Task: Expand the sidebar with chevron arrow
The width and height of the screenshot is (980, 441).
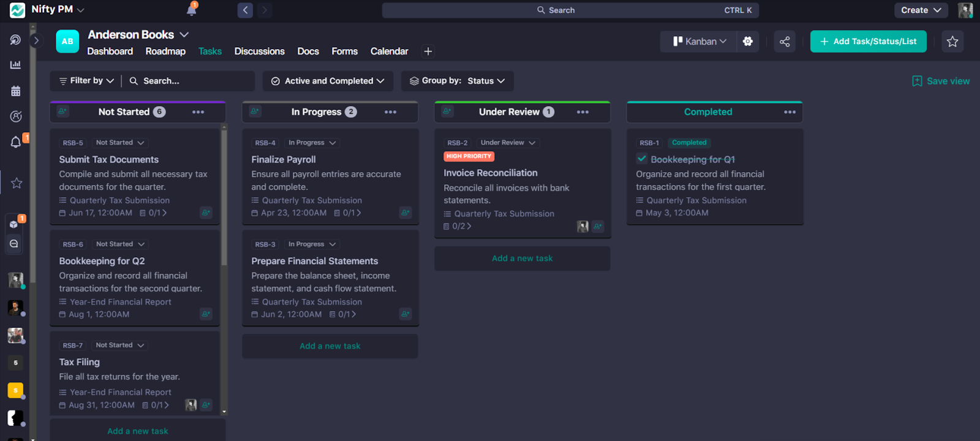Action: click(37, 40)
